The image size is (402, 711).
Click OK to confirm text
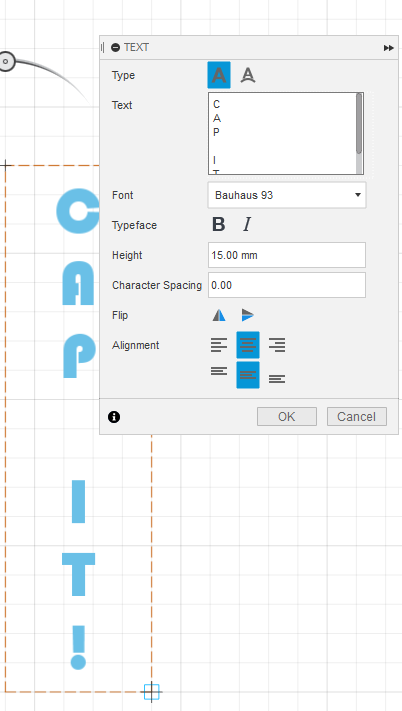tap(287, 417)
